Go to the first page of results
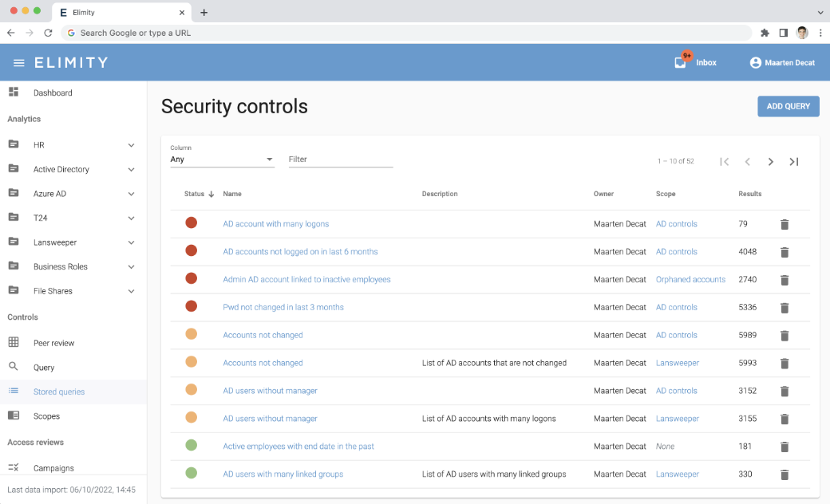Image resolution: width=830 pixels, height=504 pixels. 724,162
